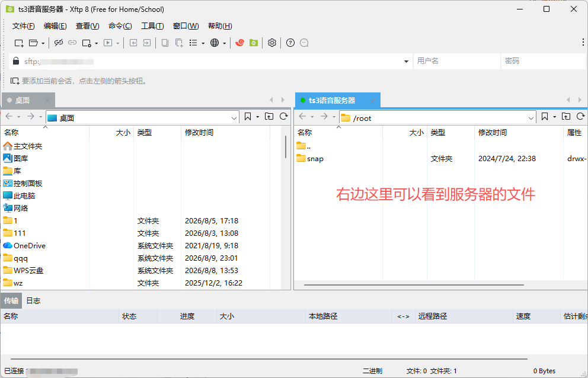Image resolution: width=588 pixels, height=378 pixels.
Task: Click the chat bubble feedback icon
Action: tap(304, 43)
